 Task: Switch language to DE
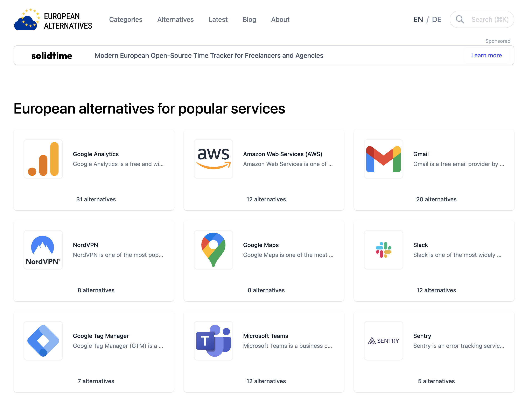(436, 20)
